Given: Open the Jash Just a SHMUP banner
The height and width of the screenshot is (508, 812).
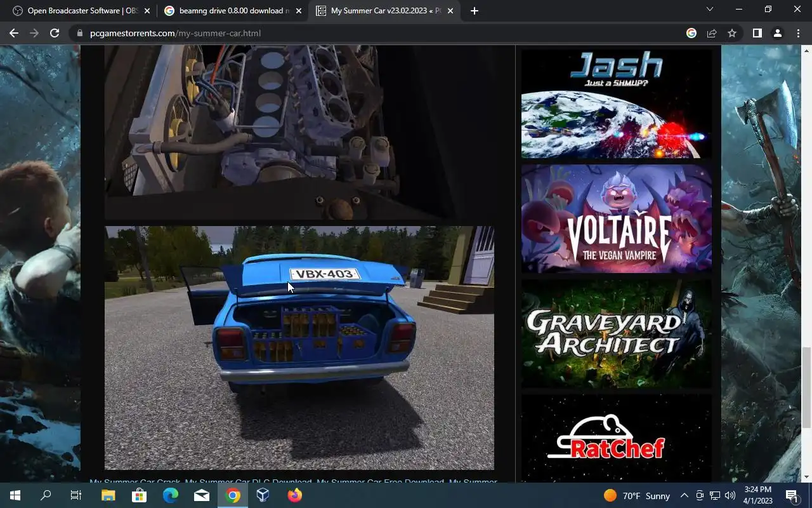Looking at the screenshot, I should 617,104.
